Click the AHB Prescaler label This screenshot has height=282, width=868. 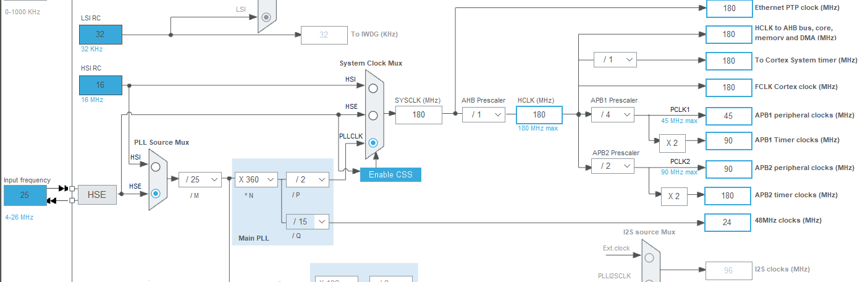483,100
